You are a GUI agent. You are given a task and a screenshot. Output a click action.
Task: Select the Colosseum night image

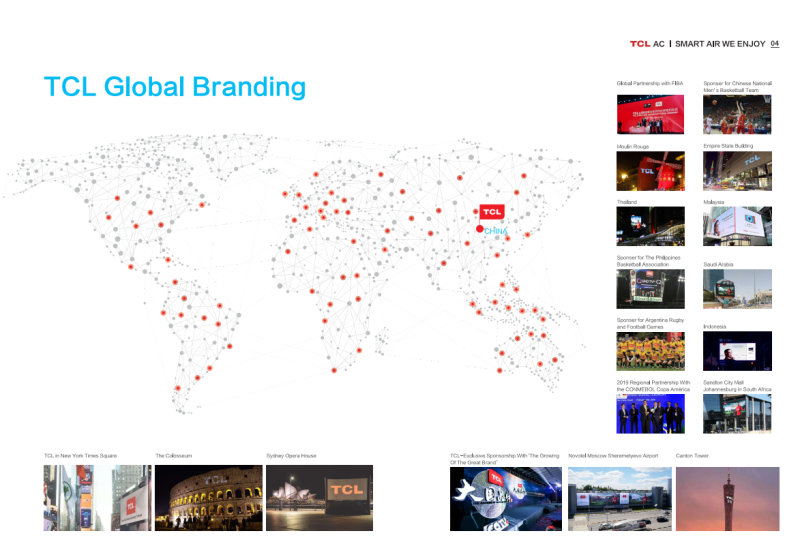tap(209, 497)
